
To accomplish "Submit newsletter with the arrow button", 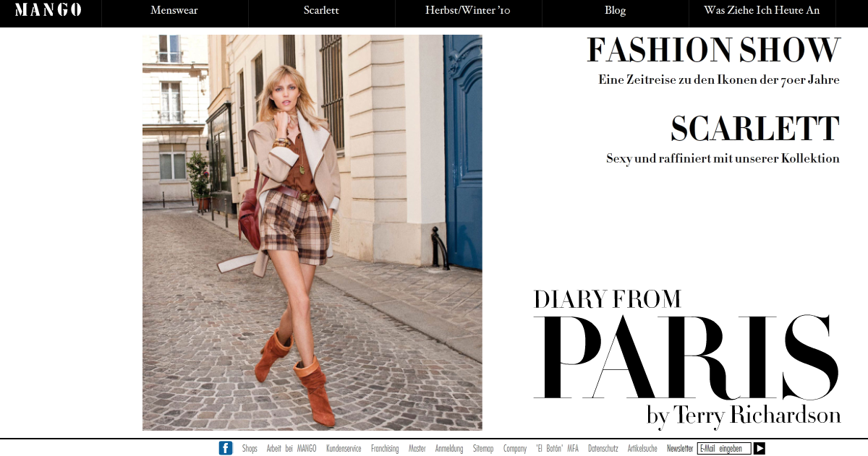I will (x=759, y=449).
